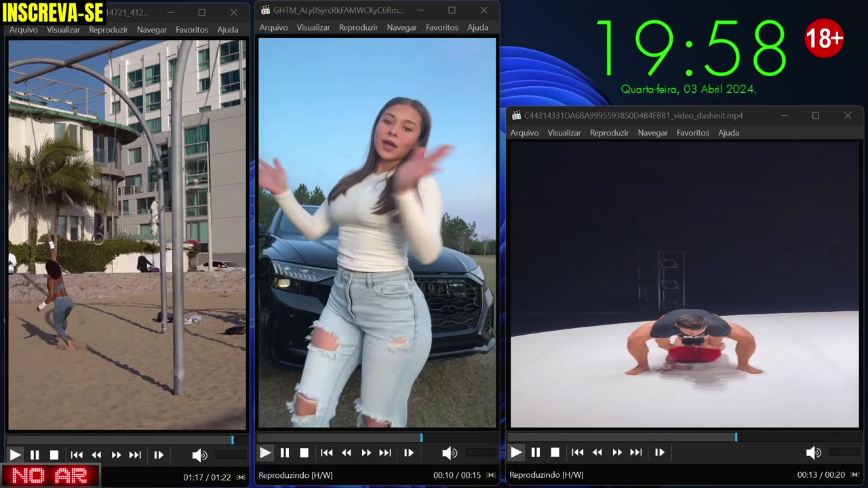Rewind the video in the 14721_412 window
Screen dimensions: 868x488
tap(96, 455)
